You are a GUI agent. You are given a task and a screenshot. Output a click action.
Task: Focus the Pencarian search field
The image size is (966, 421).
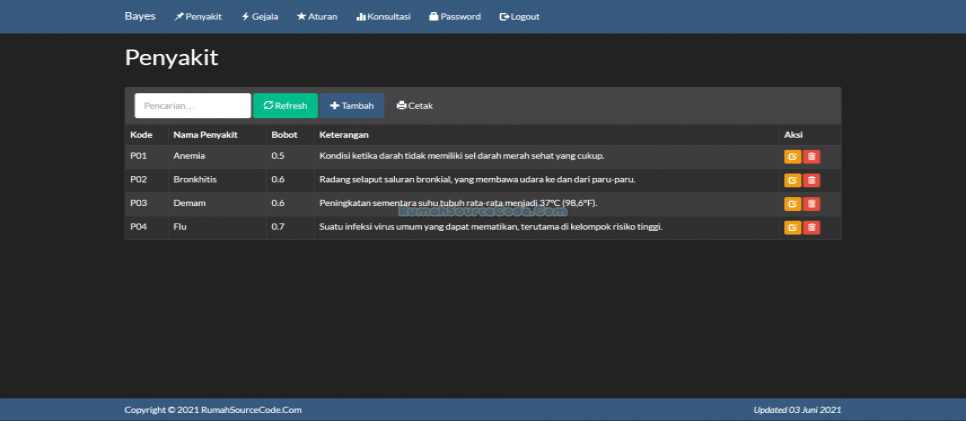point(193,105)
